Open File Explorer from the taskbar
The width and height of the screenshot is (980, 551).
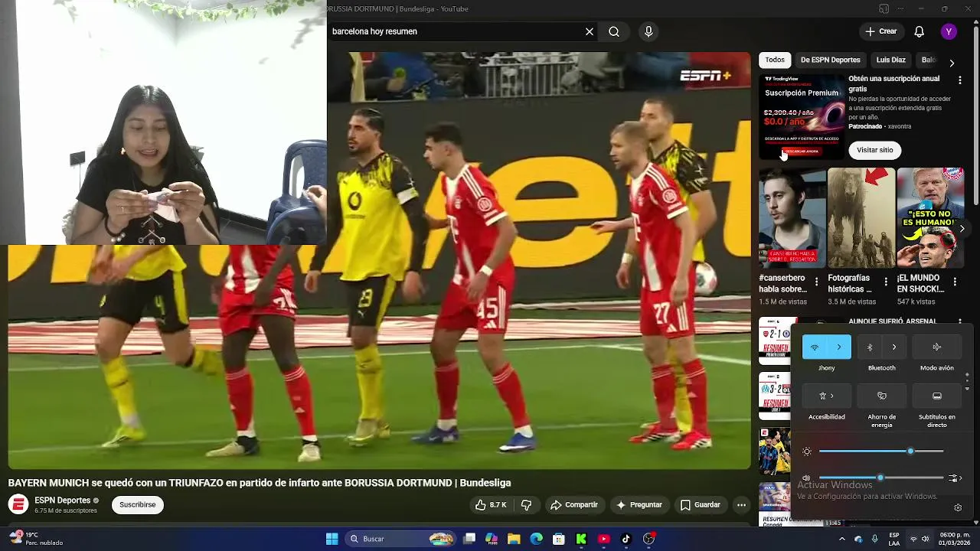[514, 539]
